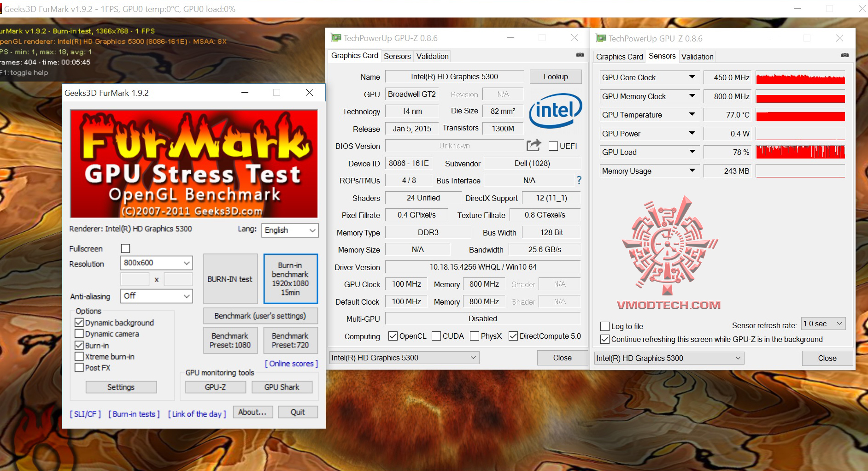The height and width of the screenshot is (471, 868).
Task: Uncheck Dynamic background option
Action: [x=79, y=323]
